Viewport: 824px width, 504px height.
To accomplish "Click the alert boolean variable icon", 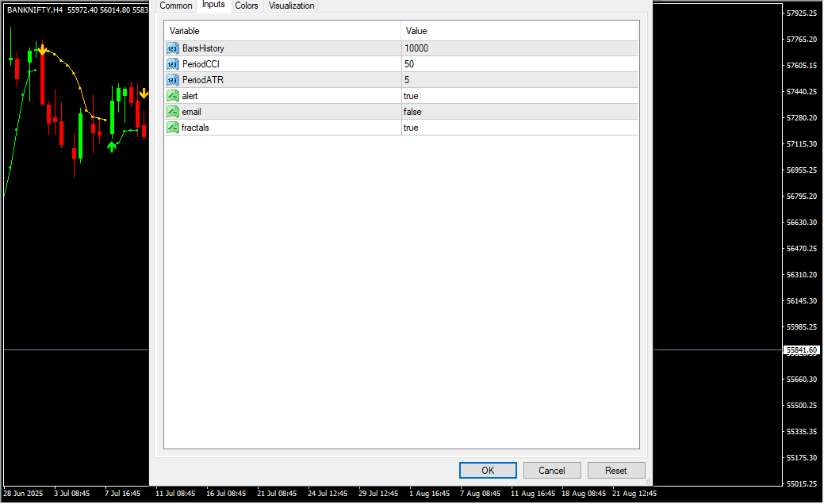I will [x=172, y=96].
